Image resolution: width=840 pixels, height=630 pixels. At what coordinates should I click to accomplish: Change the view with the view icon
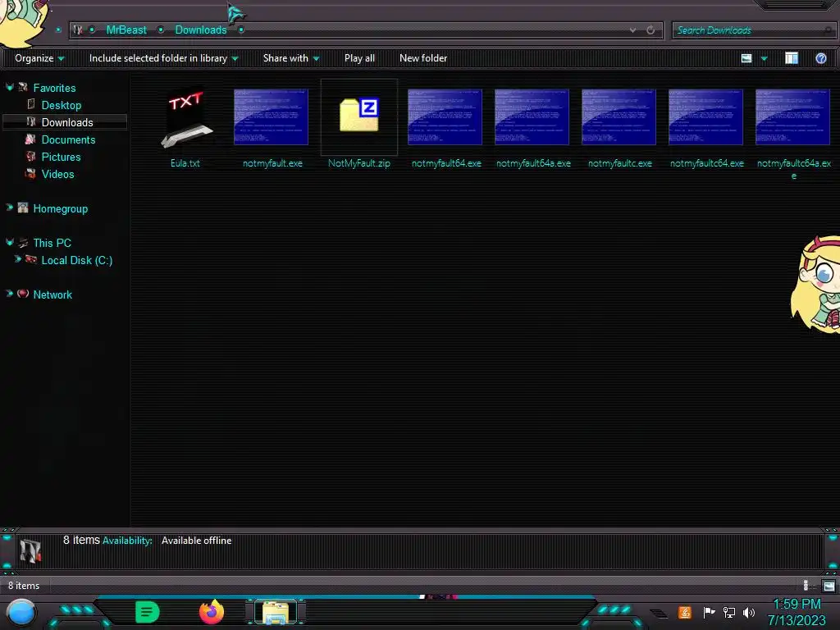pos(746,58)
